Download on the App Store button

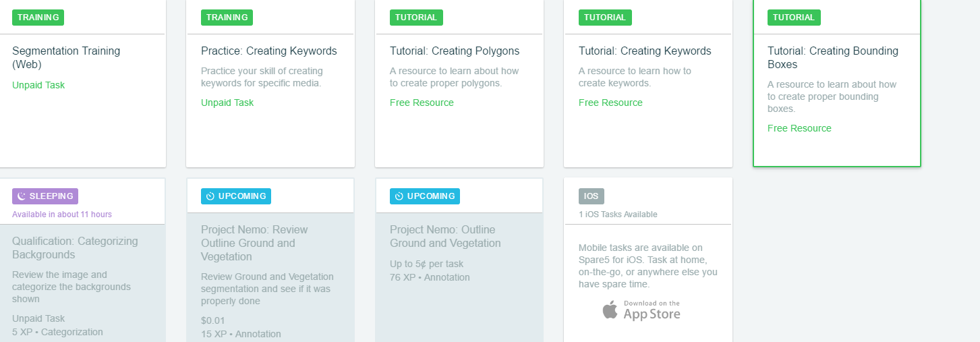point(641,310)
